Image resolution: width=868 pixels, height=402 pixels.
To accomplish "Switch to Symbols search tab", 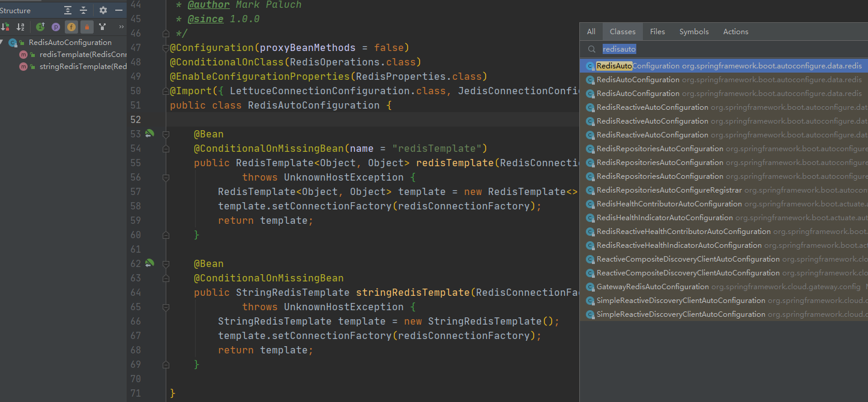I will (x=694, y=32).
